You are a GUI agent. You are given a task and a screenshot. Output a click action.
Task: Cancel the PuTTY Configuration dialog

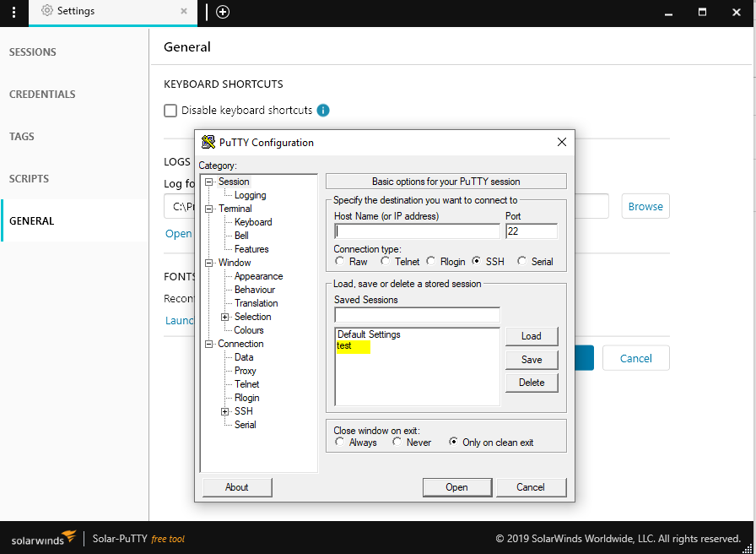(531, 487)
